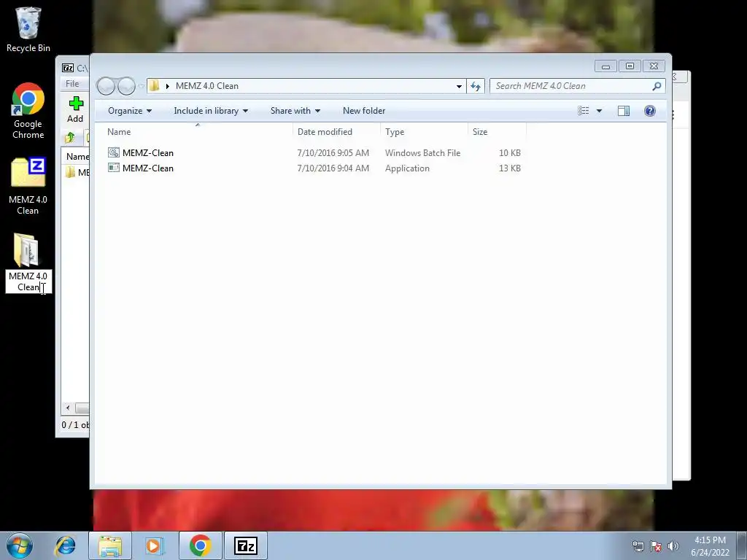747x560 pixels.
Task: Click the 7-Zip Add button
Action: [x=75, y=109]
